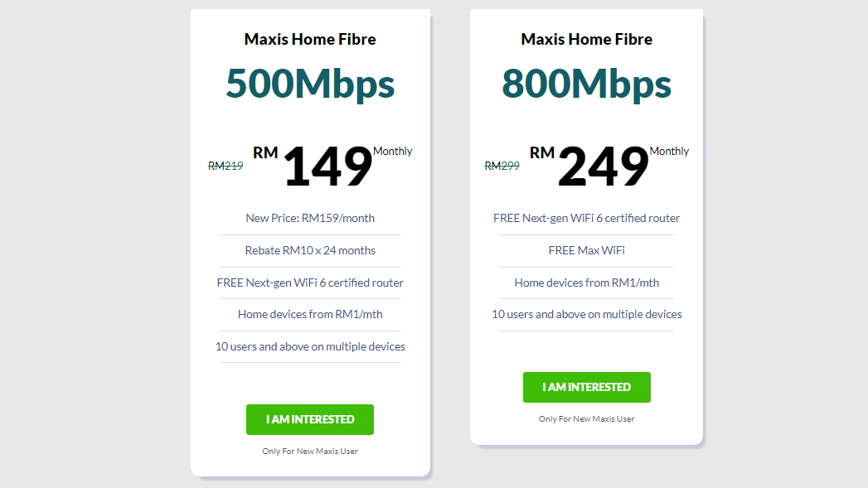Screen dimensions: 868x488
Task: Click the 10 users line in 800Mbps card
Action: pyautogui.click(x=587, y=314)
